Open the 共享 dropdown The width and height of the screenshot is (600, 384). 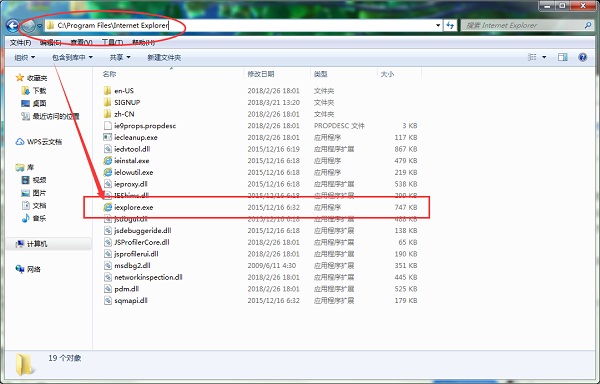(x=120, y=57)
